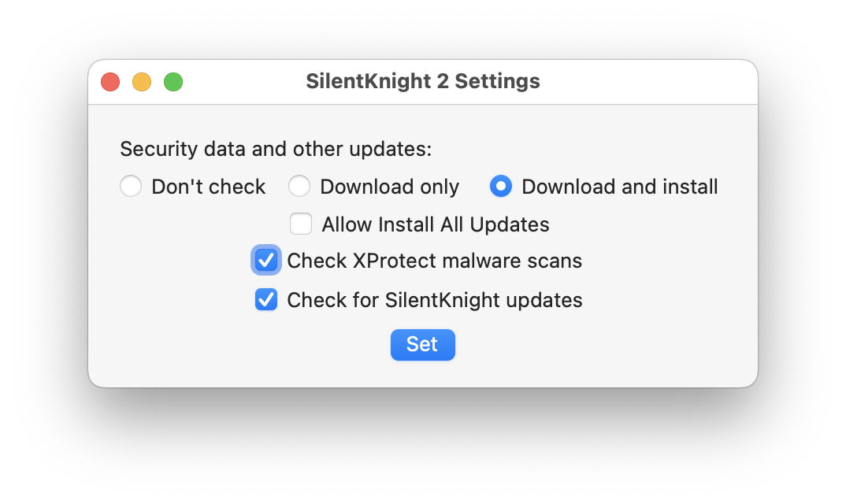This screenshot has width=846, height=504.
Task: Select the Don't check radio button
Action: (x=131, y=187)
